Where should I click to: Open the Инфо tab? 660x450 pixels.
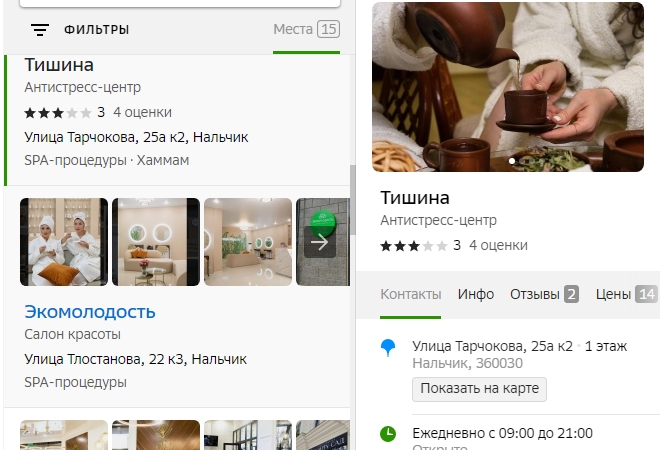pyautogui.click(x=476, y=294)
